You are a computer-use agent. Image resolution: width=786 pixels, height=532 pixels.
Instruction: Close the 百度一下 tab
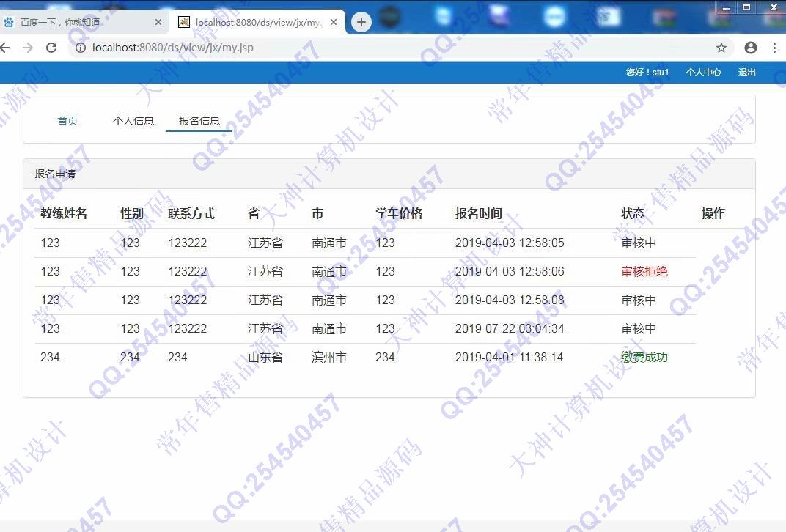point(158,22)
